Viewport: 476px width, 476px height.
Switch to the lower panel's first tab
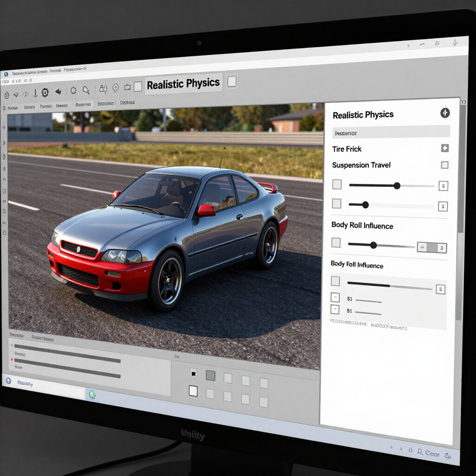(17, 335)
